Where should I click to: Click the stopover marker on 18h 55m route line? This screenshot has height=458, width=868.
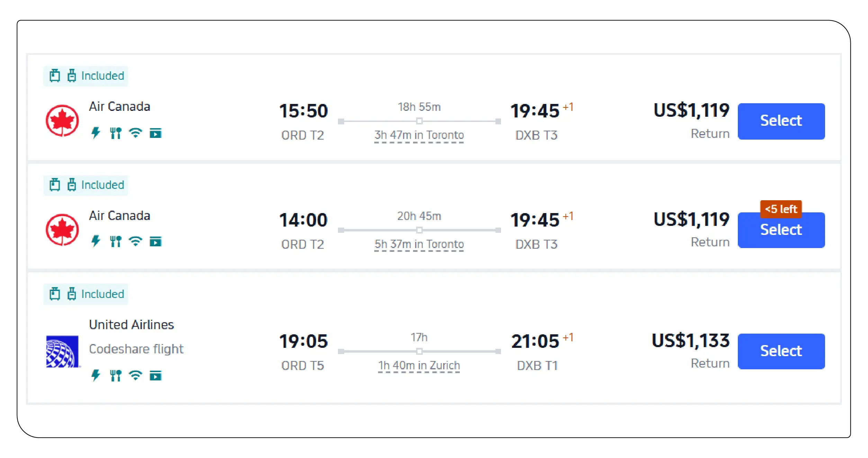pos(419,121)
